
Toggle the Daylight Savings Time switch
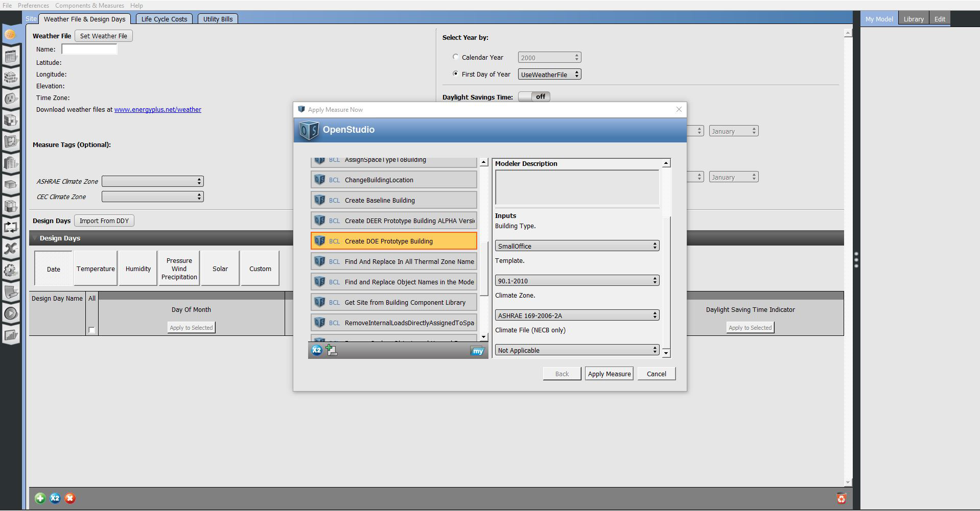(x=534, y=96)
